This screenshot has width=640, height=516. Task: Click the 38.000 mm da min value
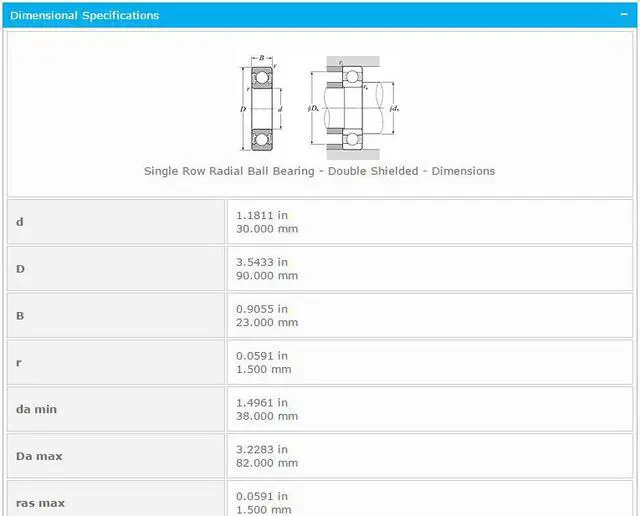(x=267, y=416)
